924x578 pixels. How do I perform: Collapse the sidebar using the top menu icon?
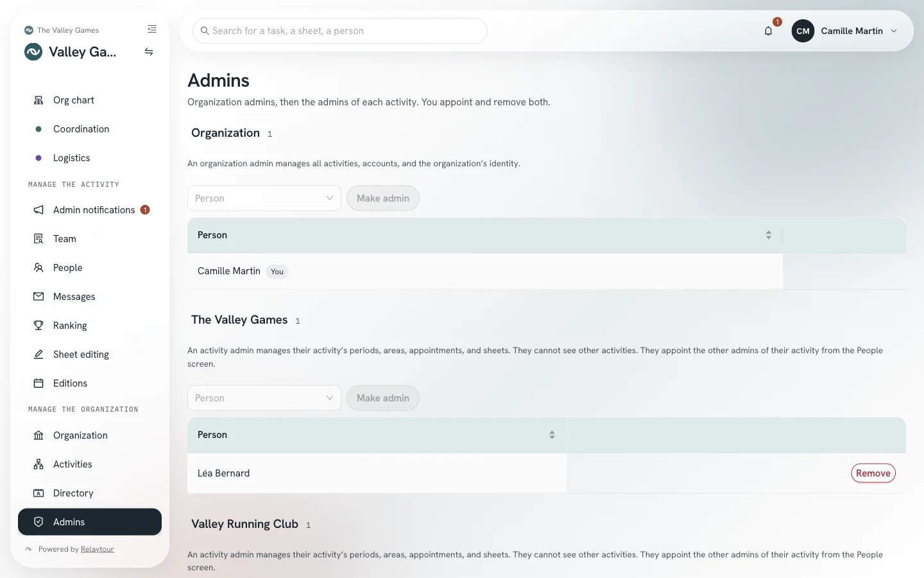coord(152,29)
